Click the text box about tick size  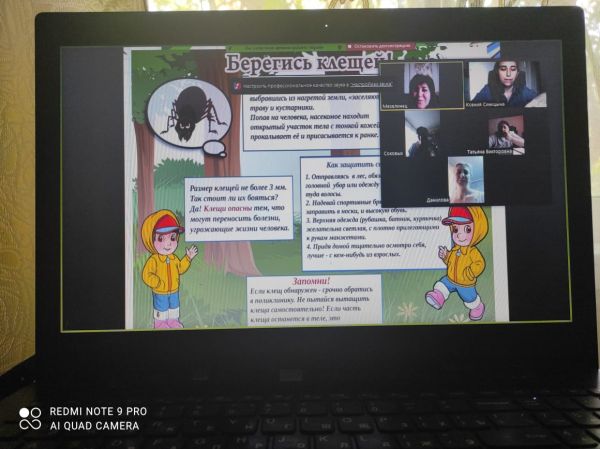238,208
